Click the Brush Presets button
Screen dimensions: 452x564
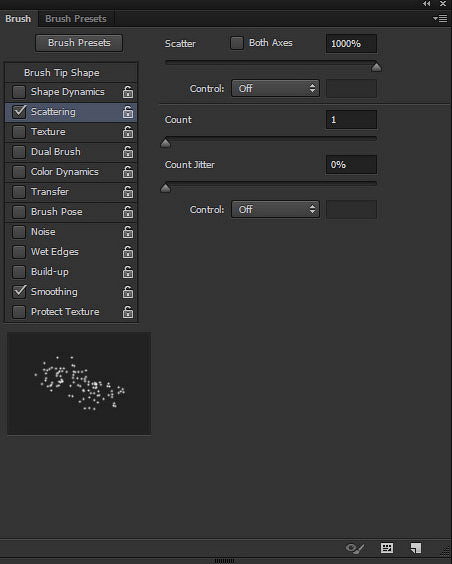(79, 43)
